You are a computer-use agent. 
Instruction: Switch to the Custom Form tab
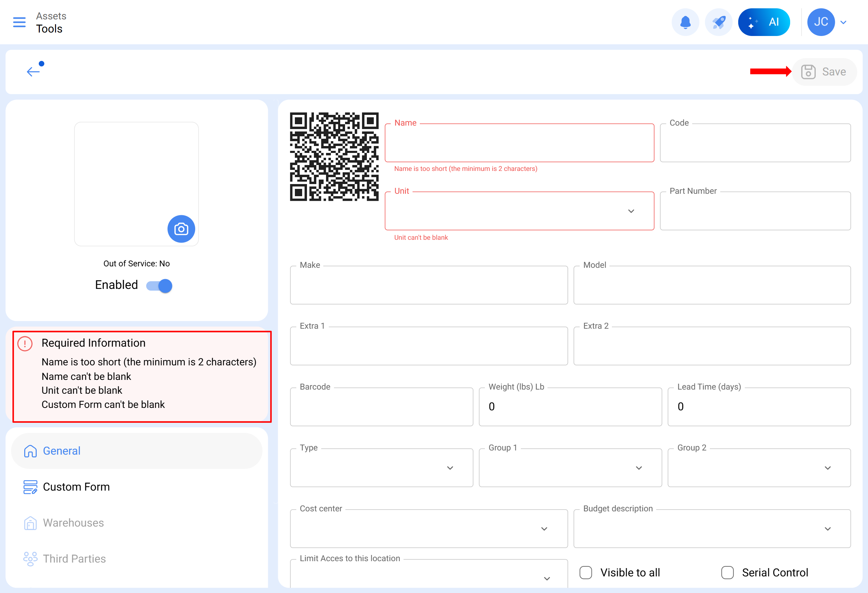pyautogui.click(x=76, y=486)
